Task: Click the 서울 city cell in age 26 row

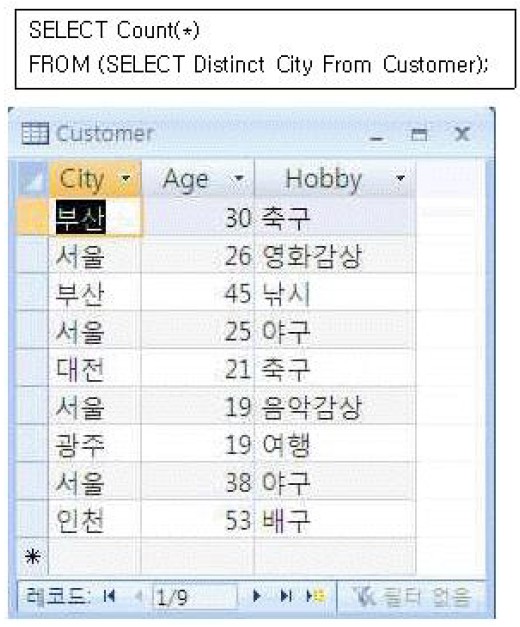Action: click(x=95, y=255)
